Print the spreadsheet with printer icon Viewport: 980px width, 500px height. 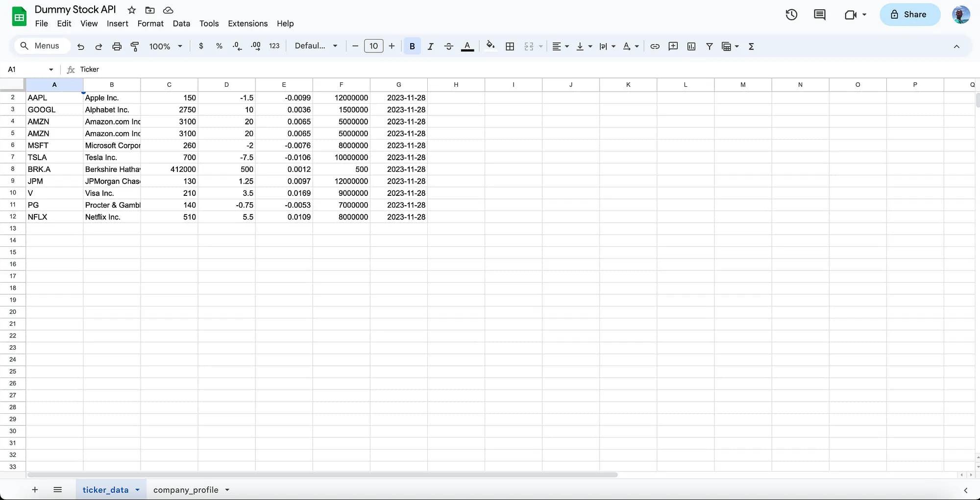117,47
